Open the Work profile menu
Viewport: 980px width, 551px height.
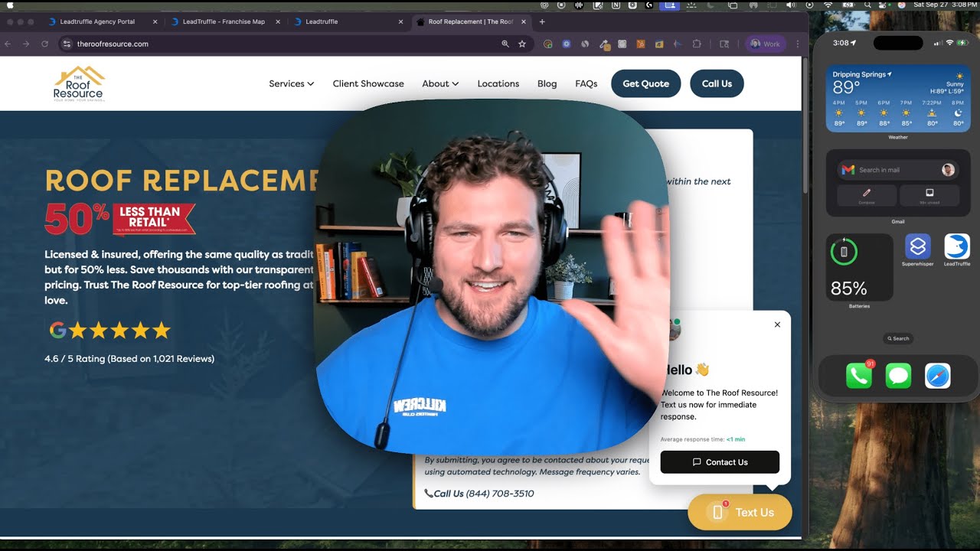tap(765, 44)
